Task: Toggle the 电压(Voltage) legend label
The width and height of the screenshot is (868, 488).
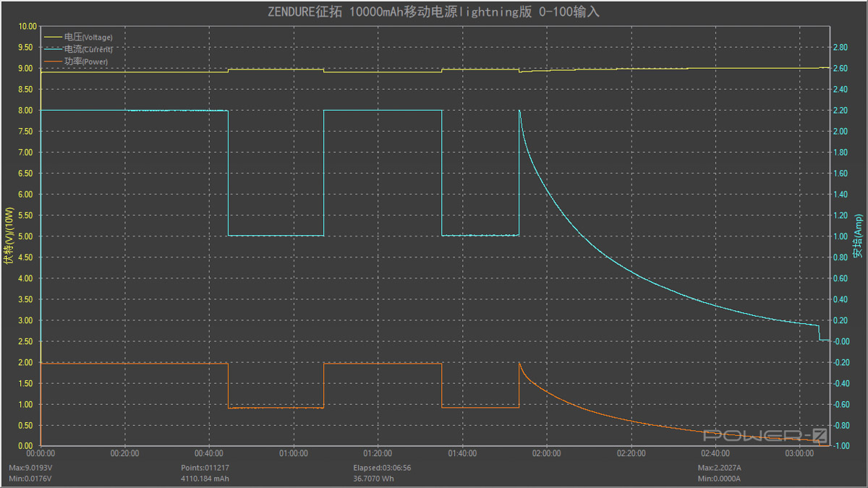Action: [88, 37]
